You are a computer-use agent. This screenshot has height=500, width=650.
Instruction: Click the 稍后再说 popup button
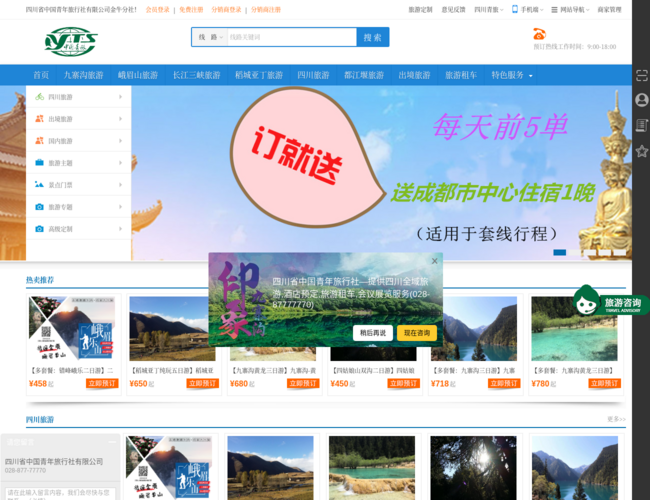[373, 333]
